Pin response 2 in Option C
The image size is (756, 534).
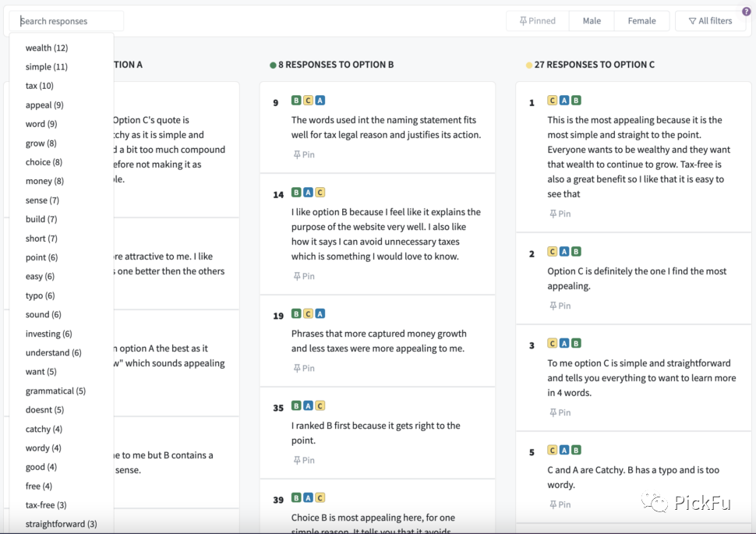click(x=560, y=306)
